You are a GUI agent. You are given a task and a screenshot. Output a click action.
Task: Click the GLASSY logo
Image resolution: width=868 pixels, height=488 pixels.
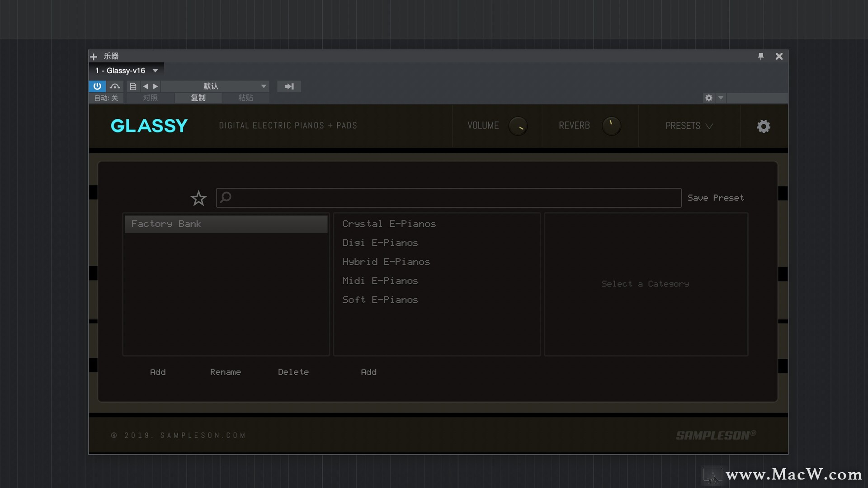click(x=149, y=126)
